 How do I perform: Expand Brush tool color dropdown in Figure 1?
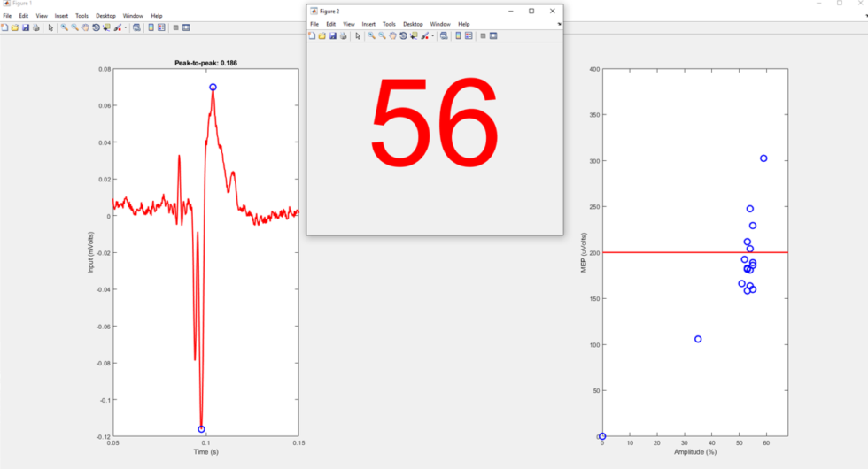(x=126, y=27)
